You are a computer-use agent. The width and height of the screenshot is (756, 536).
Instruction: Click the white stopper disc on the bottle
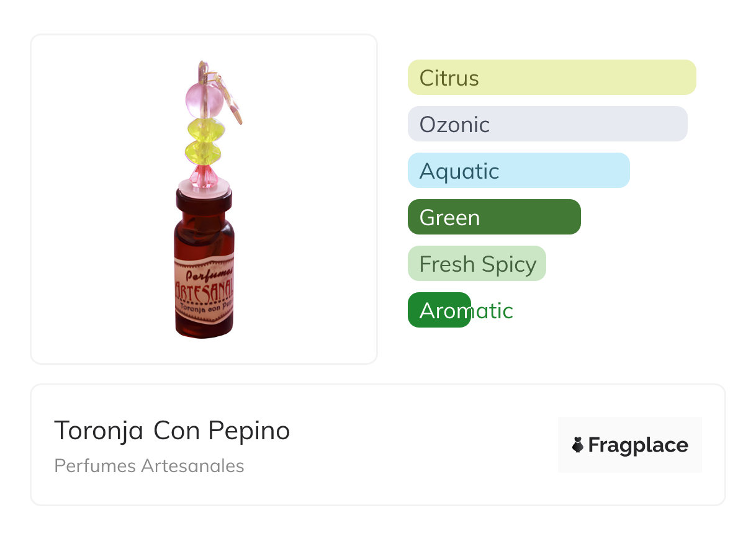pyautogui.click(x=204, y=184)
